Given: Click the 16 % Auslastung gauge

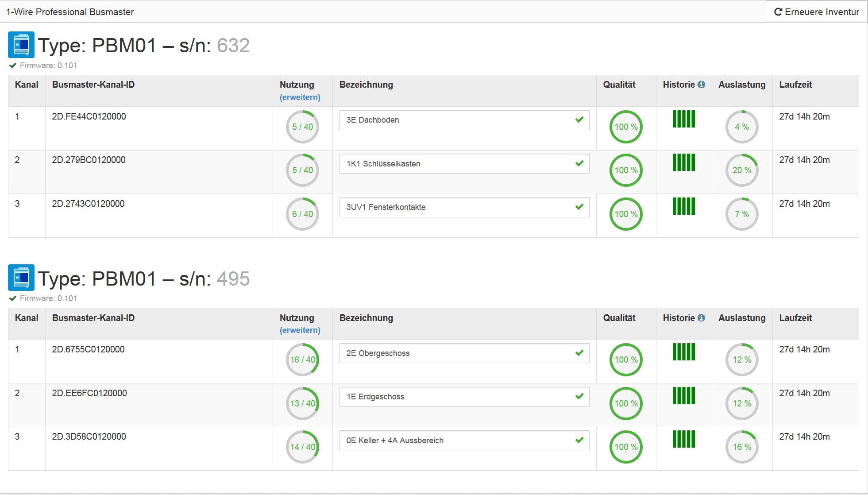Looking at the screenshot, I should 742,447.
